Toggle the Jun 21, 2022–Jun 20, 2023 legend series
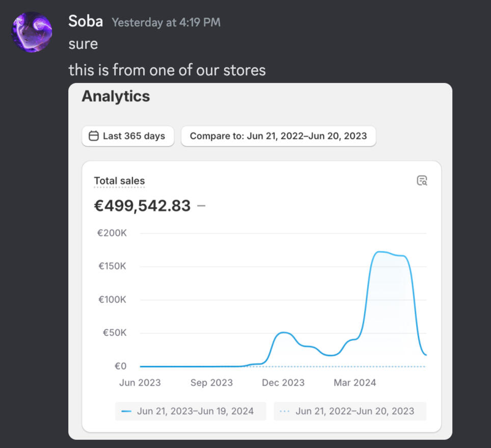 point(350,411)
